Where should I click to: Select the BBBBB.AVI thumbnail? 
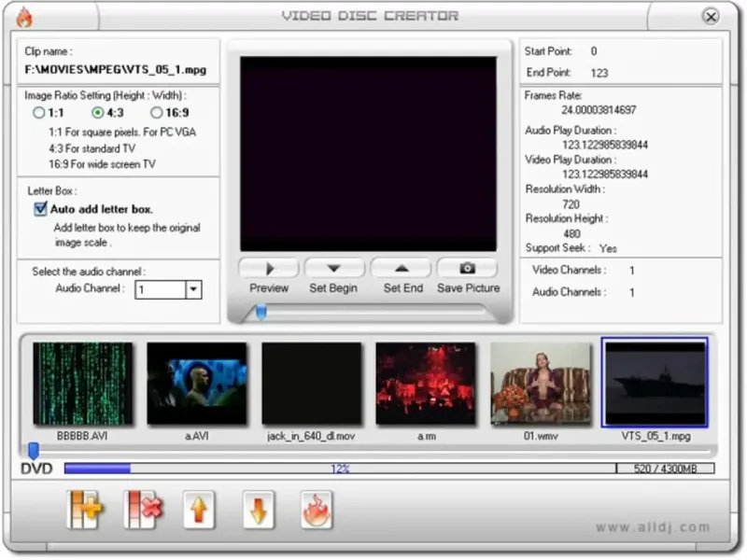coord(83,384)
